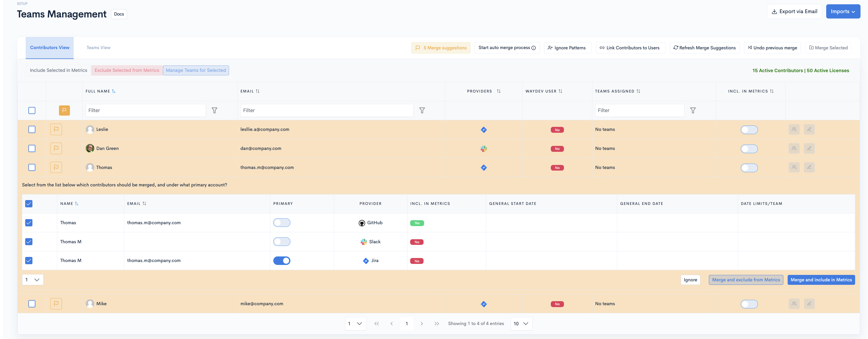Click the edit pencil icon in Thomas's row
This screenshot has width=868, height=339.
click(x=809, y=167)
